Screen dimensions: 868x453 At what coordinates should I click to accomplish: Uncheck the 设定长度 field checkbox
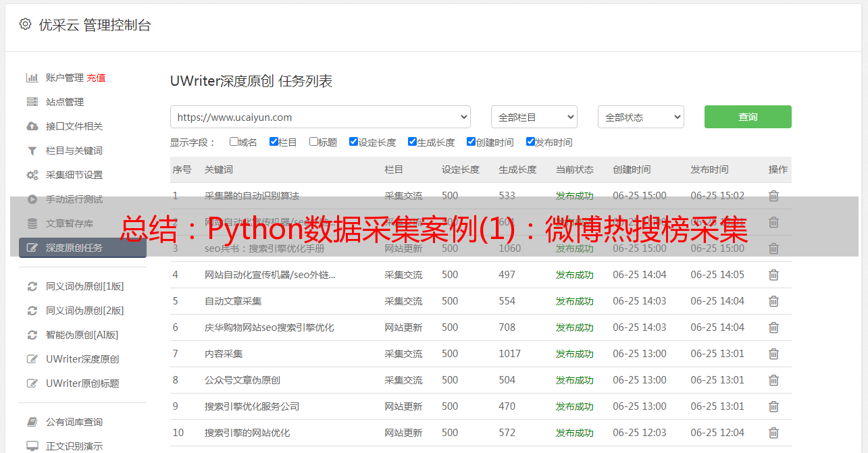pos(353,142)
